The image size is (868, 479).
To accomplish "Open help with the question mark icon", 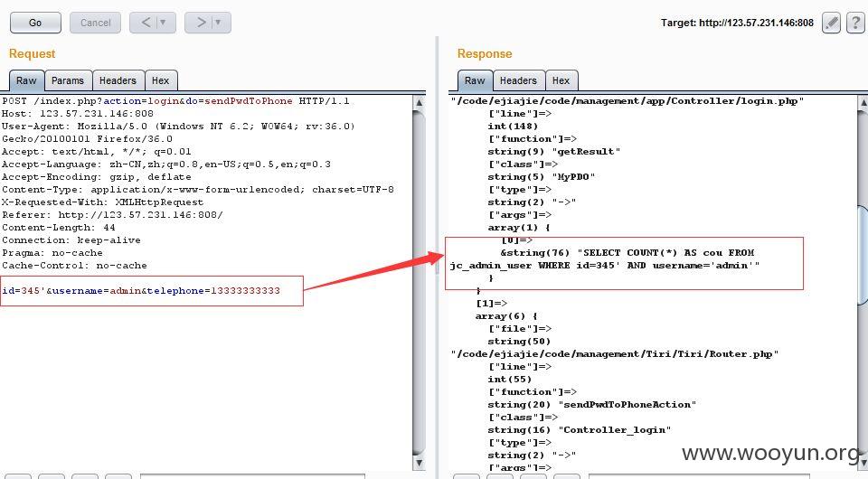I will 854,23.
